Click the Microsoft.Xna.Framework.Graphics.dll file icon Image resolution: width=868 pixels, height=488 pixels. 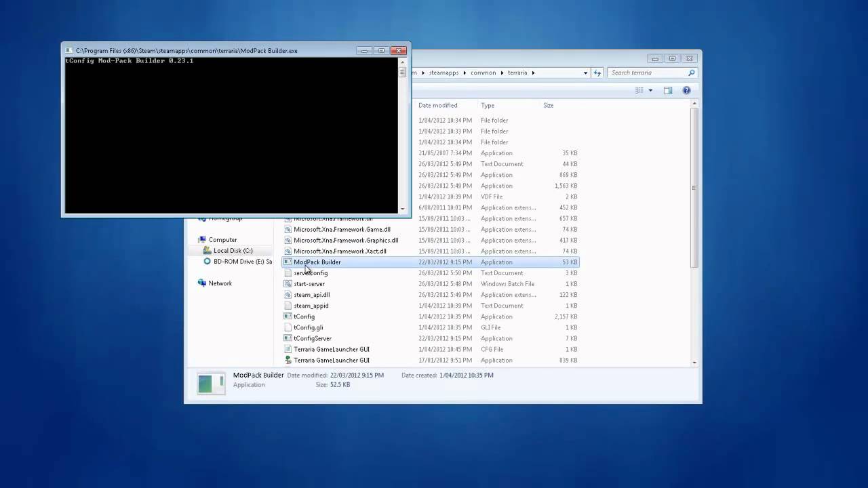[x=288, y=241]
